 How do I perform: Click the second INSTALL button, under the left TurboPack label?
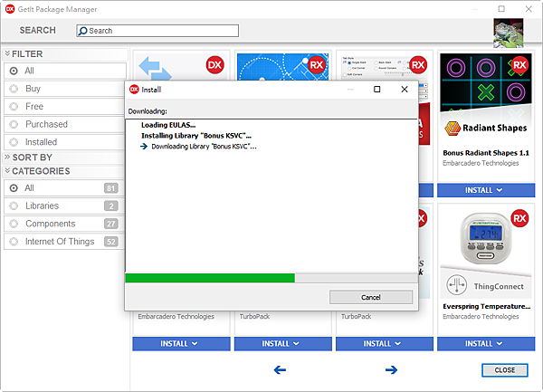(x=283, y=343)
